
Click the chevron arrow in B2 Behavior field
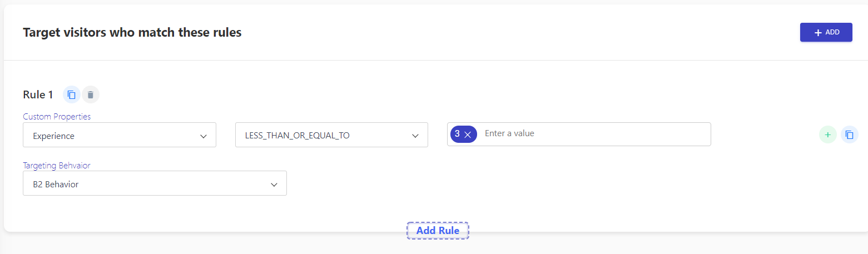pyautogui.click(x=274, y=185)
